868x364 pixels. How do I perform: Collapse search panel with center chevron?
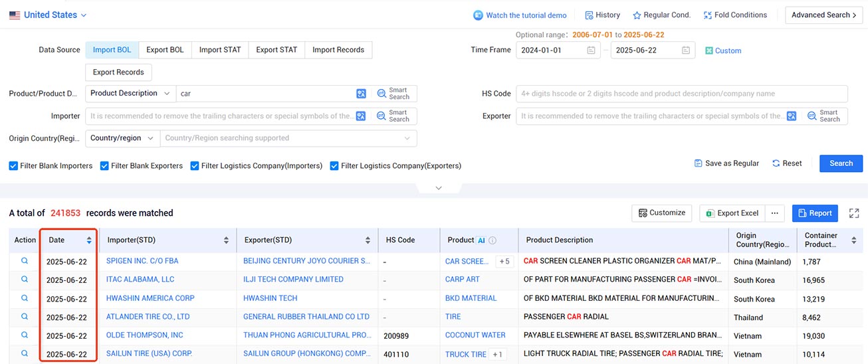click(438, 188)
